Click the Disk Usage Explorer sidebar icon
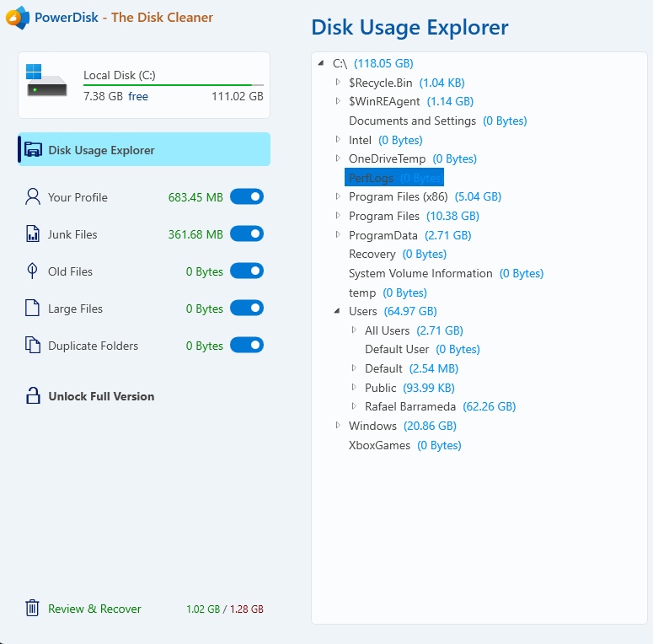The image size is (653, 644). tap(34, 149)
